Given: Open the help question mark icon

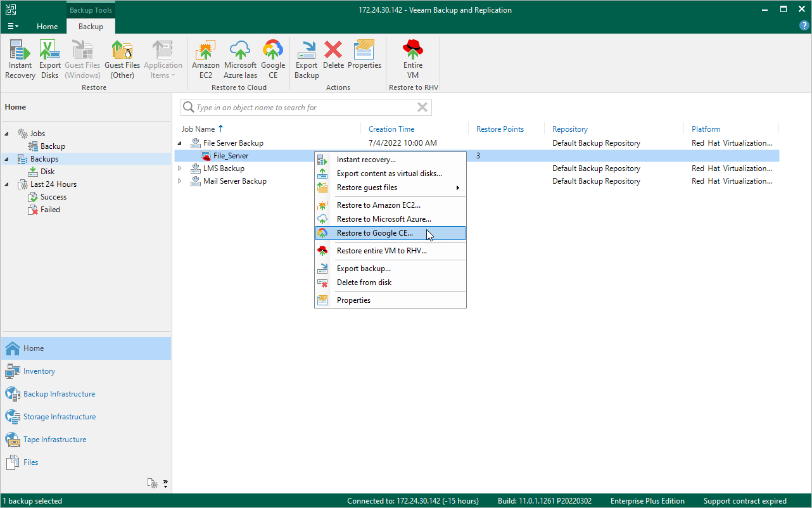Looking at the screenshot, I should point(804,26).
